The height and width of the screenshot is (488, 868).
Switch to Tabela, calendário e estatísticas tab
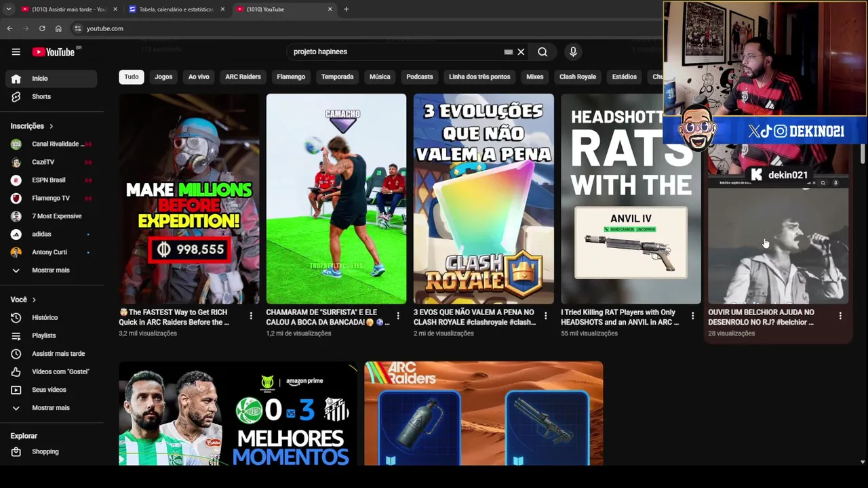[176, 9]
